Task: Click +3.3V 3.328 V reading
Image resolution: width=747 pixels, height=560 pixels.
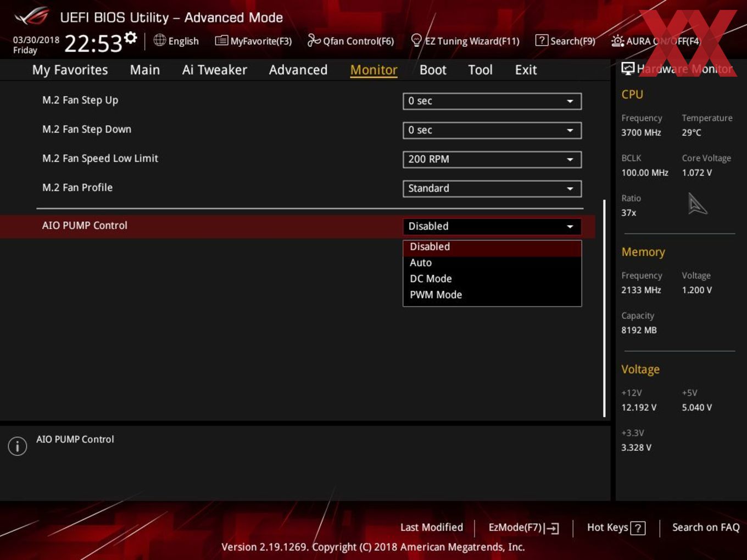Action: [636, 447]
